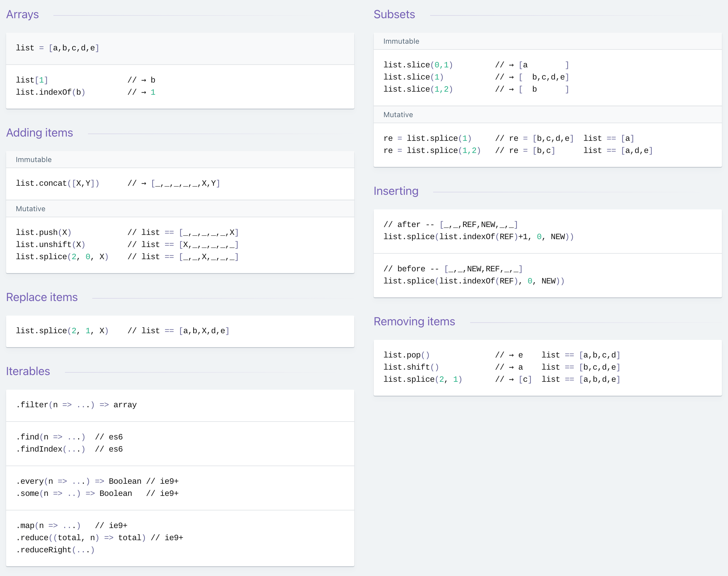Click the '.some(n => ..)' line
728x576 pixels.
pos(97,493)
